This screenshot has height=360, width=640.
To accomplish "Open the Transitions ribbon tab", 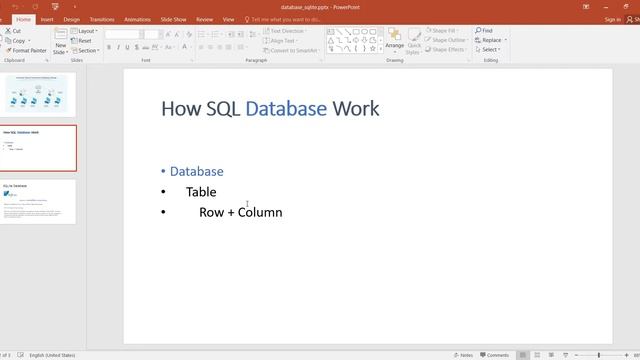I will click(102, 20).
